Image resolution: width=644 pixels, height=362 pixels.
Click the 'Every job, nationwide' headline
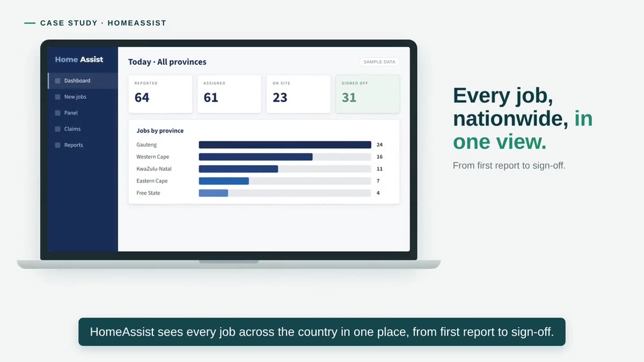click(x=523, y=119)
